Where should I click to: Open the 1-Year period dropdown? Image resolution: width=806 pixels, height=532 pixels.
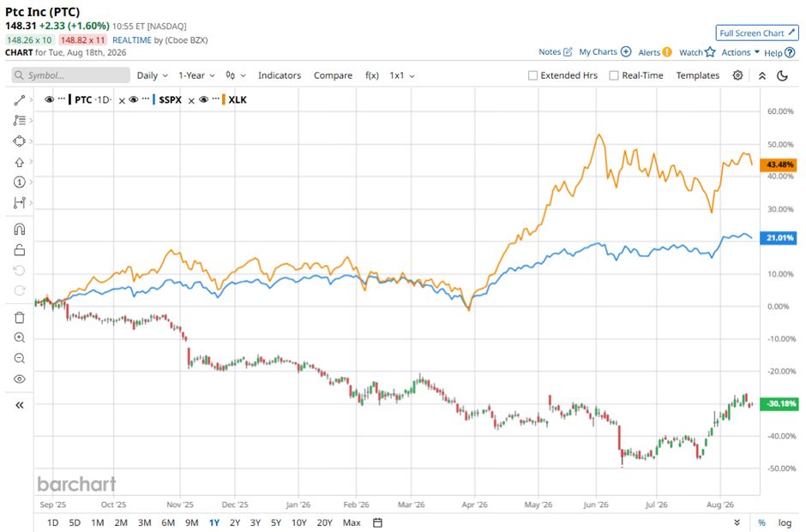(x=196, y=75)
